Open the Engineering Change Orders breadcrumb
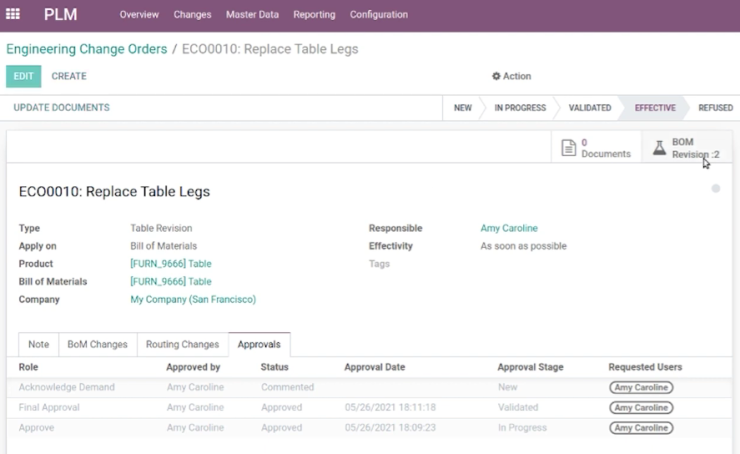 pos(86,49)
